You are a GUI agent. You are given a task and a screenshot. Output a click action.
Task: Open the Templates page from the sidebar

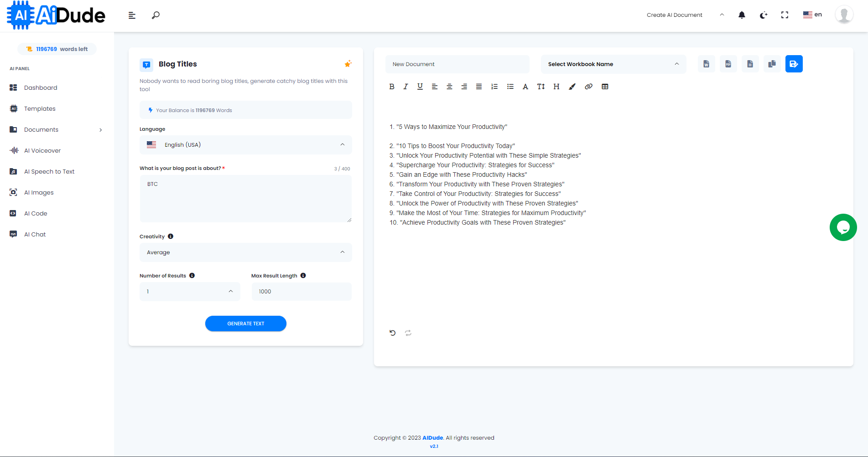(40, 108)
